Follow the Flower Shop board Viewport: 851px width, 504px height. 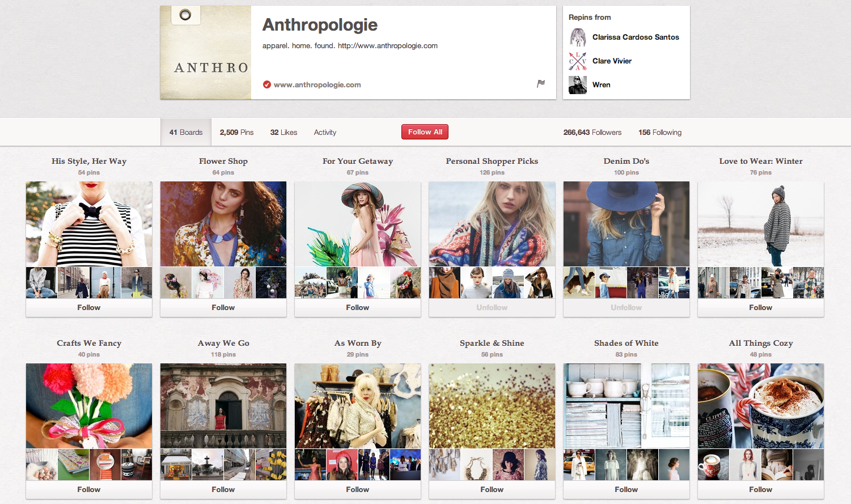(x=223, y=307)
